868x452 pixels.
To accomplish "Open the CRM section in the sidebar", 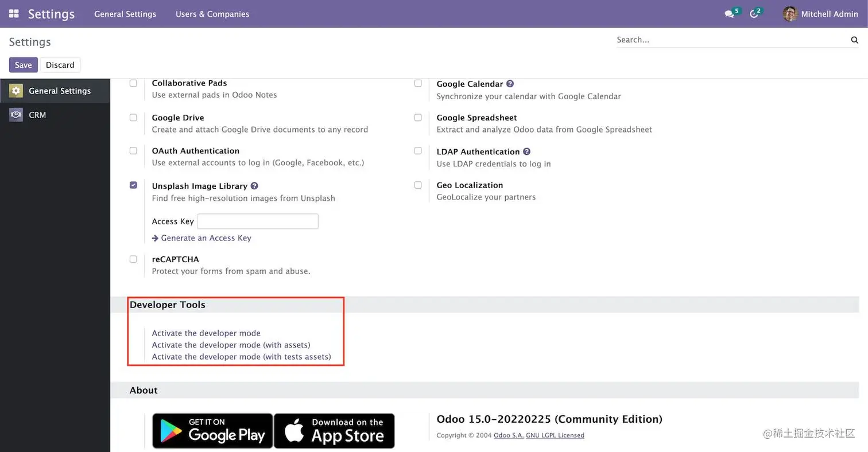I will point(38,115).
